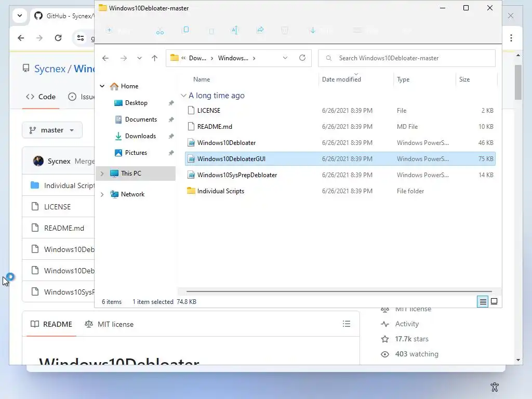The image size is (532, 399).
Task: Open the browser tab search dropdown
Action: pyautogui.click(x=20, y=16)
